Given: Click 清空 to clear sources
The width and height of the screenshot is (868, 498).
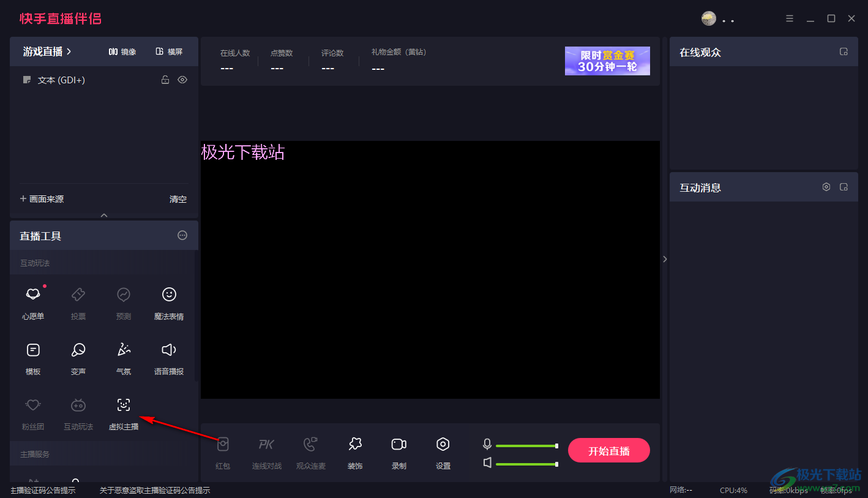Looking at the screenshot, I should [x=178, y=199].
